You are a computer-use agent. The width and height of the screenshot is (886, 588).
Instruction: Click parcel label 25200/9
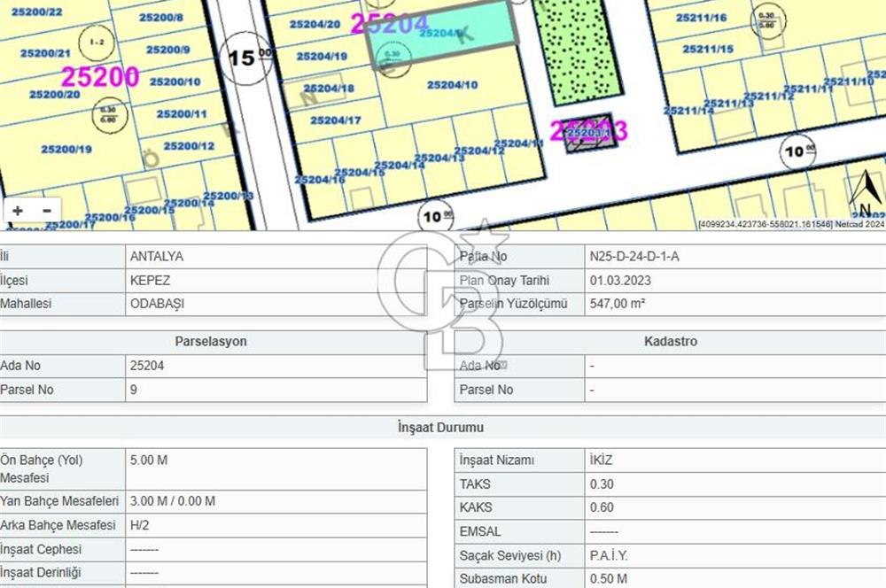click(167, 50)
